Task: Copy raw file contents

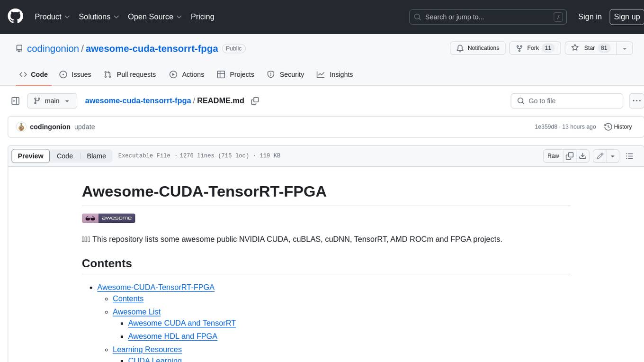Action: pyautogui.click(x=570, y=156)
